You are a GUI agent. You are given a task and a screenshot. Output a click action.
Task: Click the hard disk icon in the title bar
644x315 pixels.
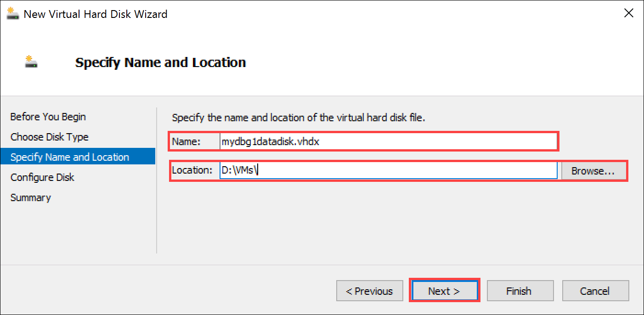point(12,13)
